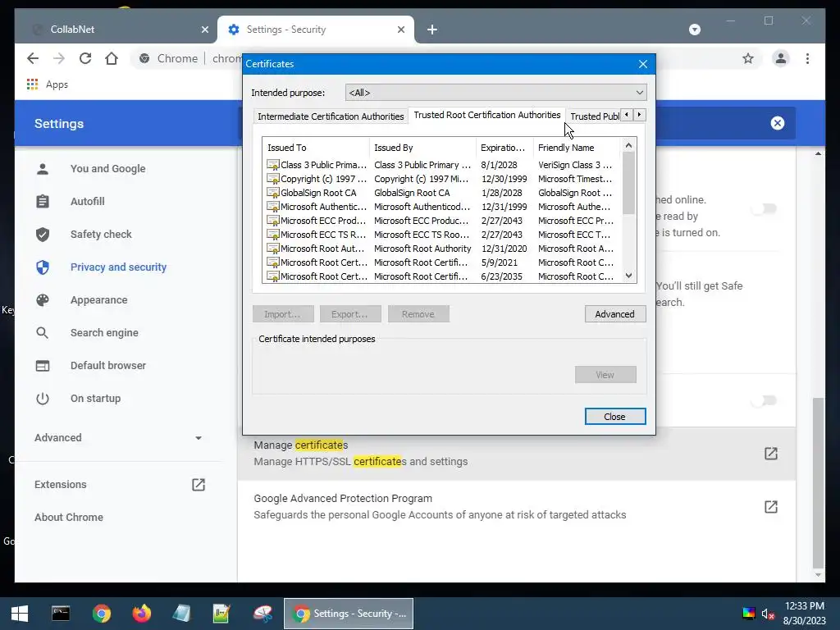
Task: Click the Autofill clipboard icon
Action: 43,202
